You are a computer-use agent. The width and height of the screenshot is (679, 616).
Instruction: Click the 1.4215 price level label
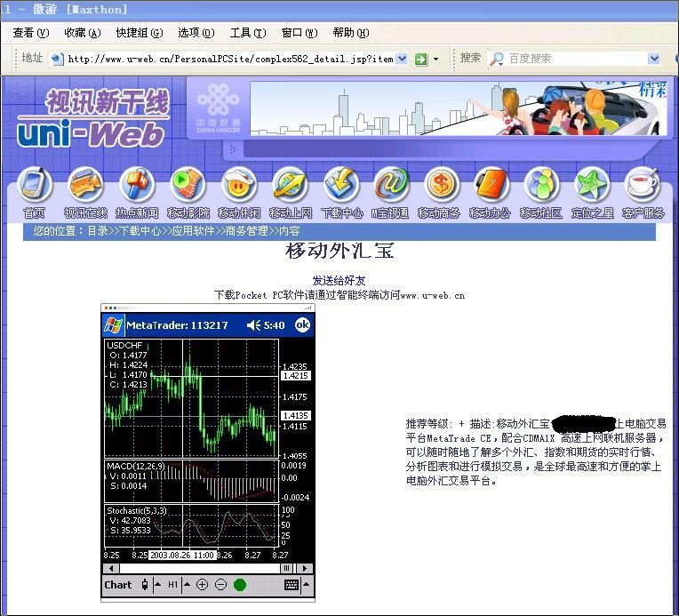(x=296, y=376)
